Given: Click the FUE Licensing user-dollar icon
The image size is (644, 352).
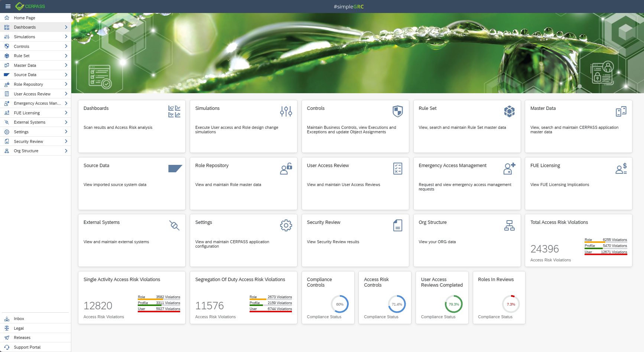Looking at the screenshot, I should pos(621,169).
